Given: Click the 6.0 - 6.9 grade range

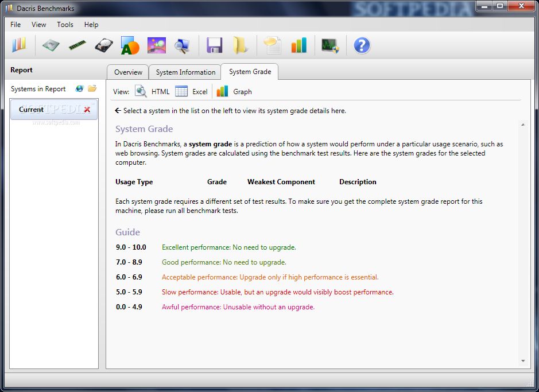Looking at the screenshot, I should click(129, 277).
